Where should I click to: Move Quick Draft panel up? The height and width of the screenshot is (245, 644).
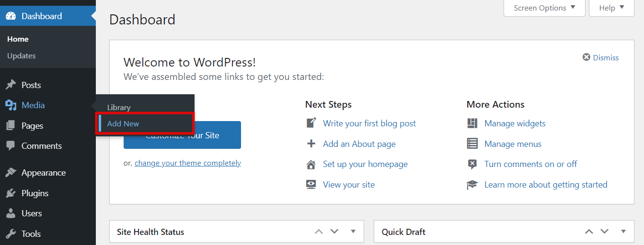pyautogui.click(x=589, y=232)
